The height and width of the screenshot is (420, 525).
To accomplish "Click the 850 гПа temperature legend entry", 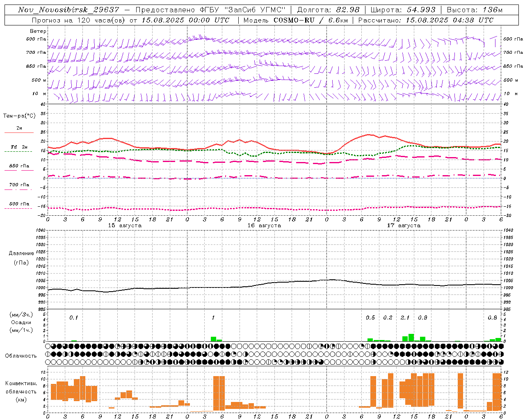I will tap(19, 166).
